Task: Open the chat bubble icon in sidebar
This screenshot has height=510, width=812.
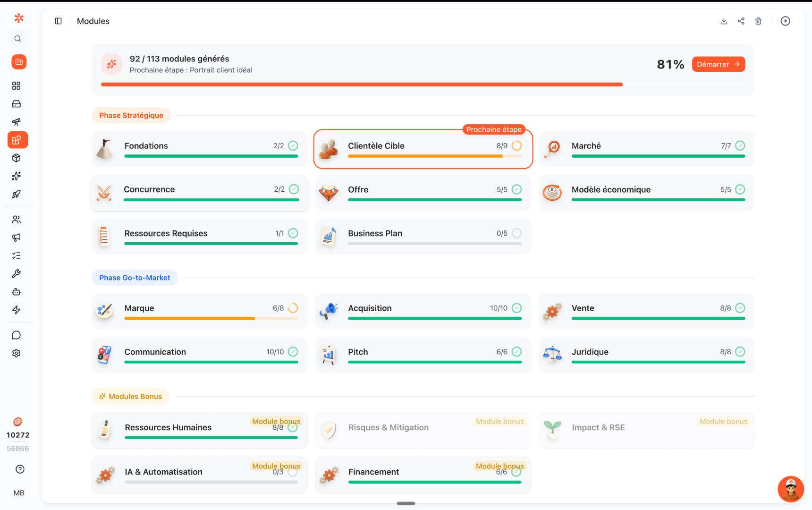Action: 17,335
